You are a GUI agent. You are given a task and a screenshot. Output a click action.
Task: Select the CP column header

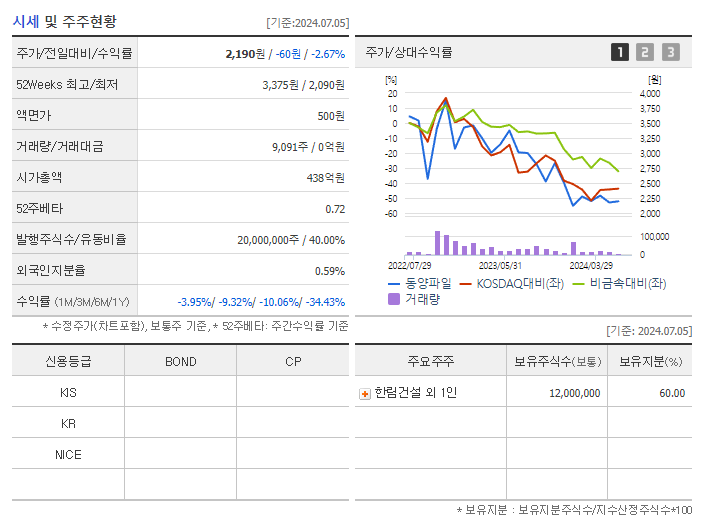tap(293, 361)
